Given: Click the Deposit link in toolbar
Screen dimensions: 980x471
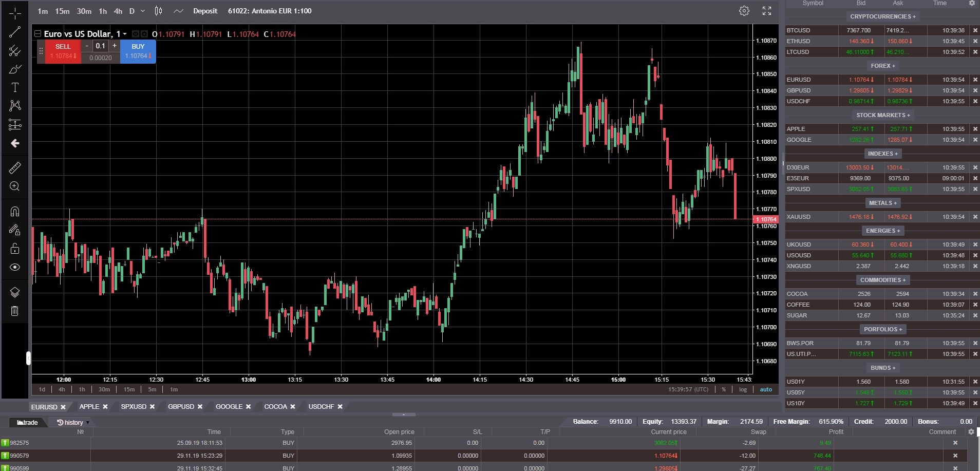Looking at the screenshot, I should click(x=205, y=11).
